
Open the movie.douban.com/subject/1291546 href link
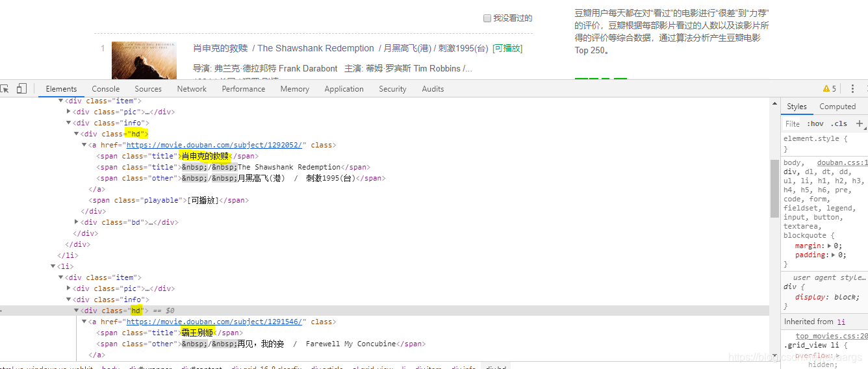pos(214,322)
